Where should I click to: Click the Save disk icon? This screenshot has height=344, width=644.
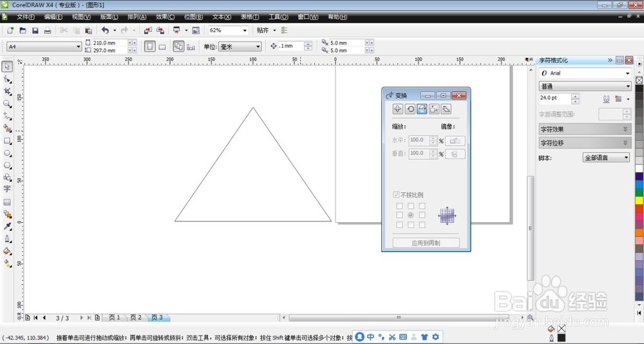coord(35,30)
